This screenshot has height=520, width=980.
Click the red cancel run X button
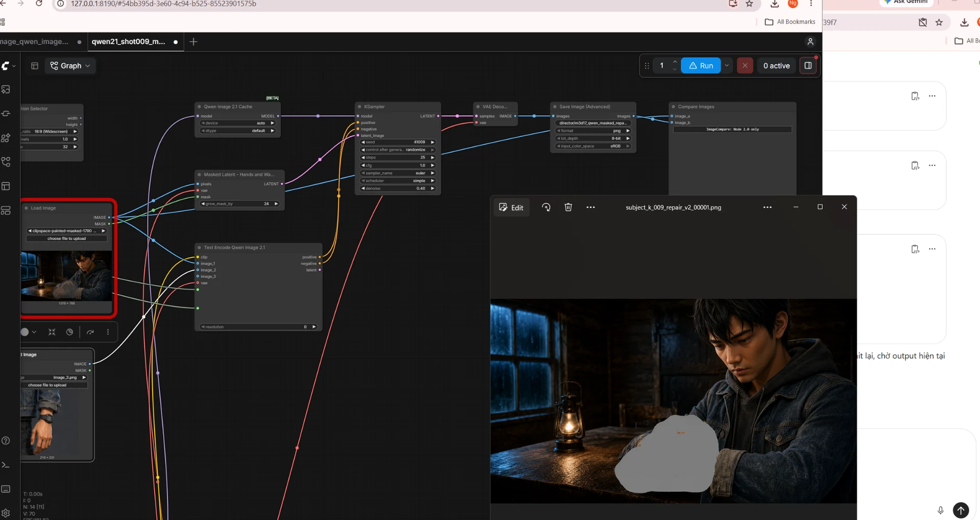[745, 65]
